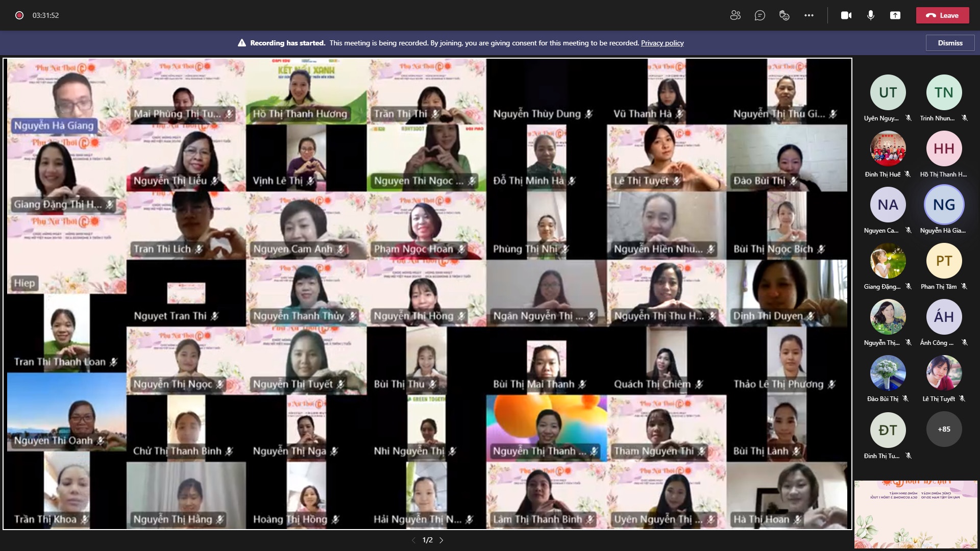
Task: Open the Privacy policy link
Action: tap(662, 43)
